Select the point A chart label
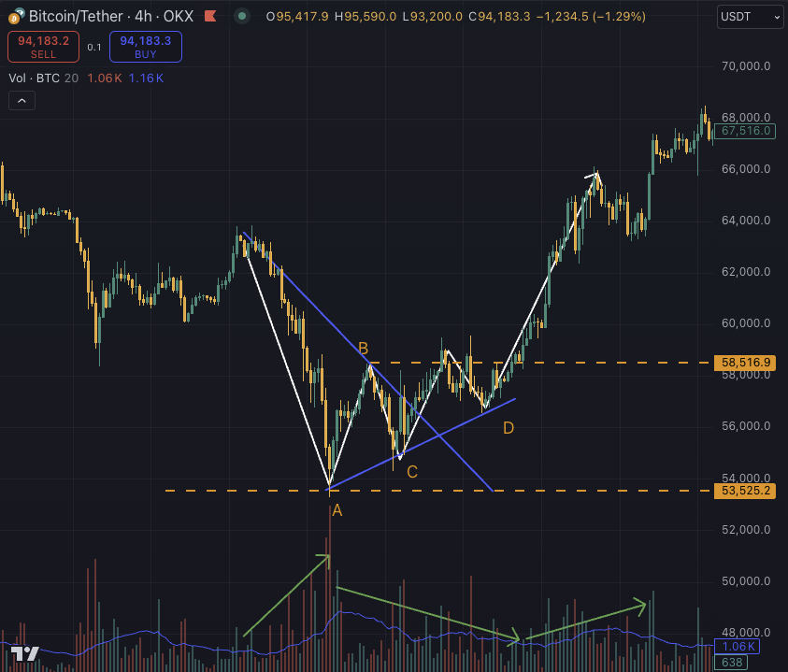Viewport: 788px width, 672px height. pyautogui.click(x=337, y=510)
